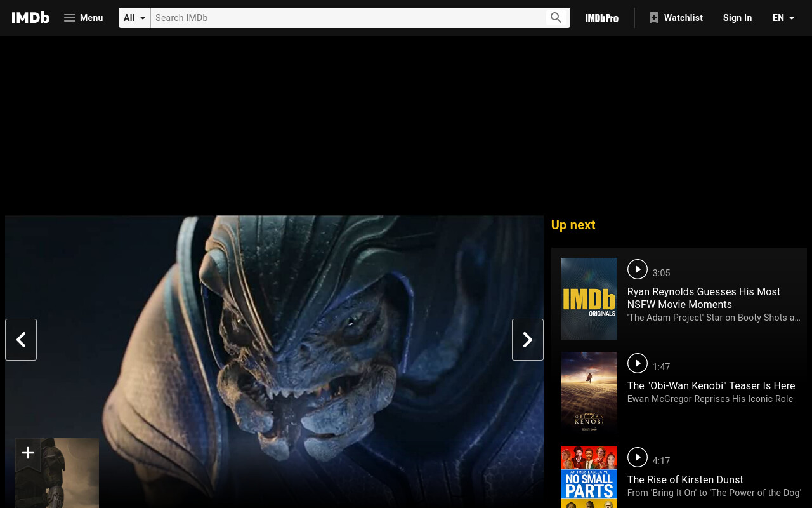Open the IMDbPro link
Screen dimensions: 812x508
click(601, 18)
